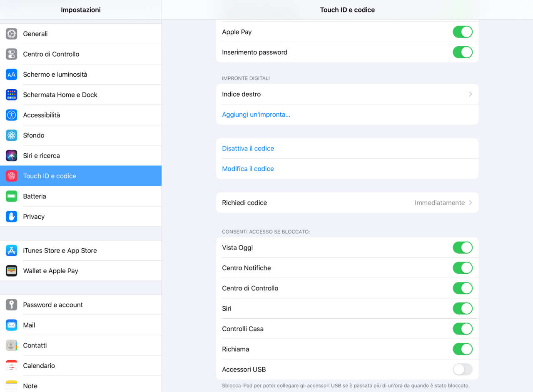Open Calendario settings row
This screenshot has height=392, width=533.
click(x=39, y=366)
